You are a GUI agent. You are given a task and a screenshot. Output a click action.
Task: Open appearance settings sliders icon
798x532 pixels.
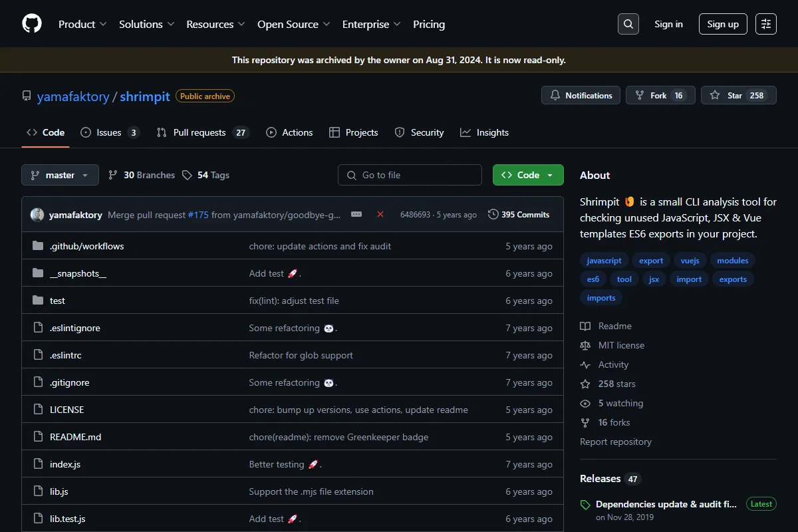pos(766,24)
